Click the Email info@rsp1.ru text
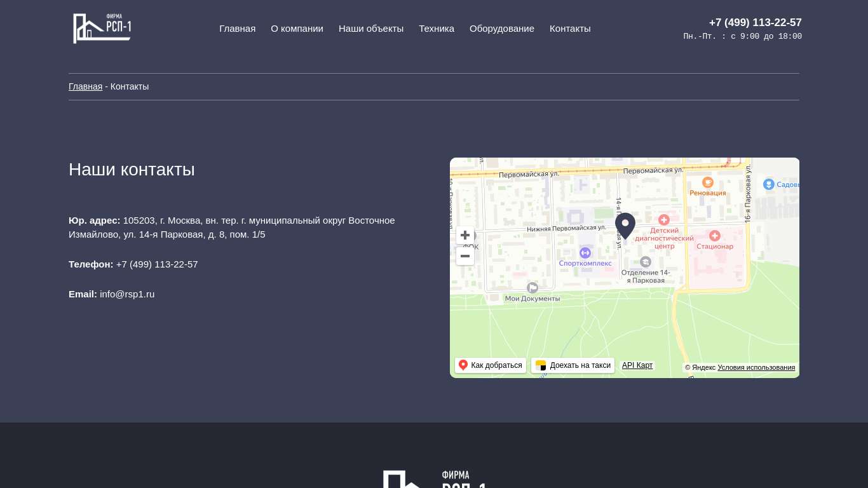The width and height of the screenshot is (868, 488). 112,294
